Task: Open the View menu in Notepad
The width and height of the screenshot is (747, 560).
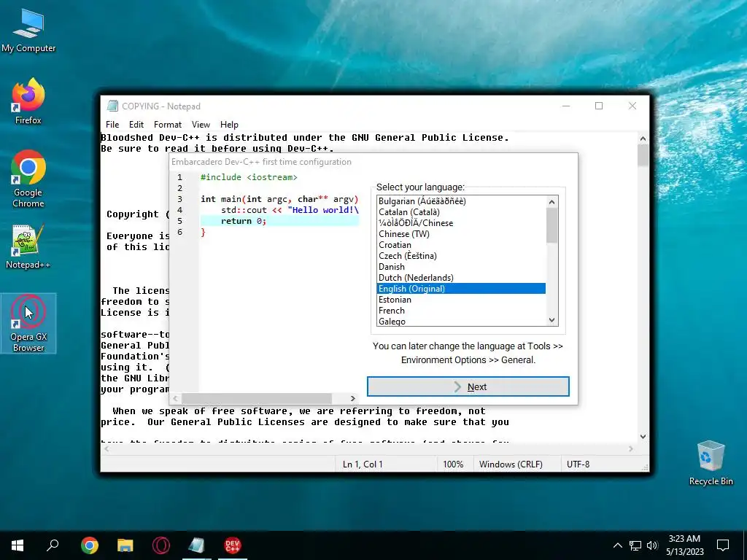Action: click(x=201, y=124)
